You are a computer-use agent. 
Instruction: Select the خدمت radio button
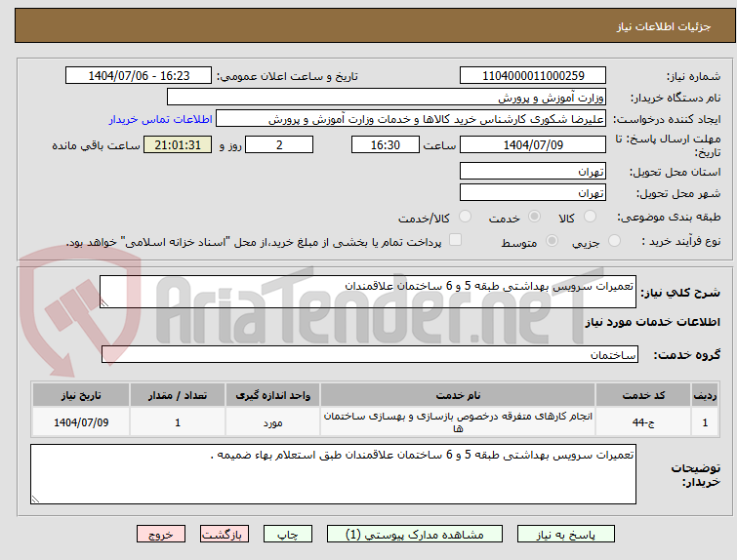[534, 217]
